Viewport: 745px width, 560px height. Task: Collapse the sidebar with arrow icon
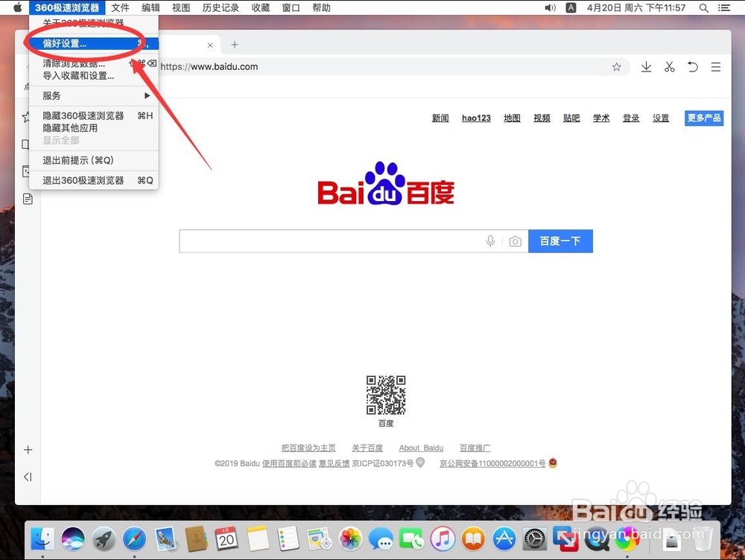(x=28, y=477)
